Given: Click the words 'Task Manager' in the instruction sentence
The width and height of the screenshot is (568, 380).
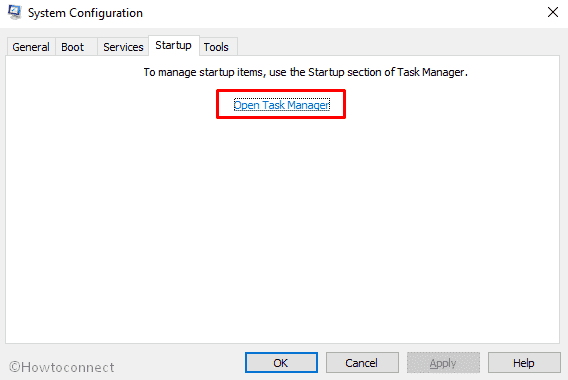Looking at the screenshot, I should pyautogui.click(x=430, y=72).
